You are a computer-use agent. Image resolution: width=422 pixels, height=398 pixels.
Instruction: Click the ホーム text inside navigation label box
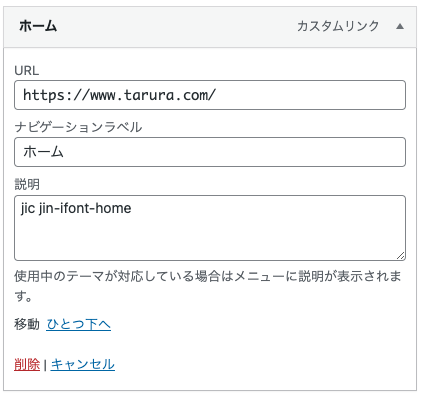point(43,152)
